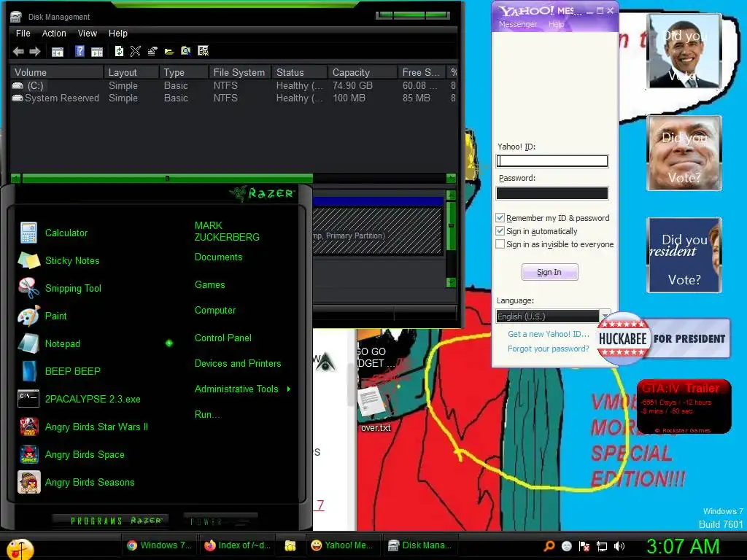Open the Language dropdown in Yahoo Messenger

(553, 316)
